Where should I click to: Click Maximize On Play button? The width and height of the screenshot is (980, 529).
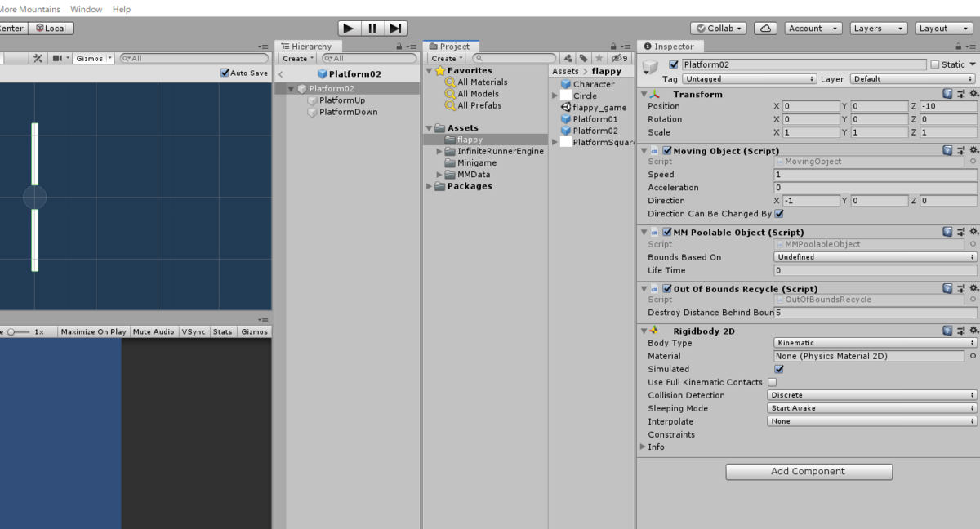click(x=93, y=331)
